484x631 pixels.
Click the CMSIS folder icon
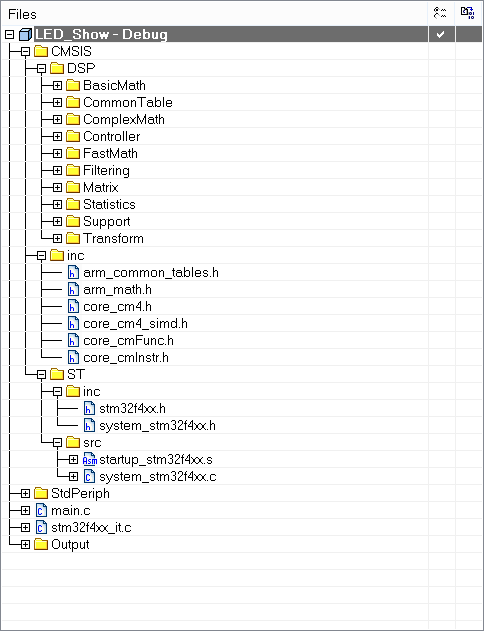click(41, 52)
